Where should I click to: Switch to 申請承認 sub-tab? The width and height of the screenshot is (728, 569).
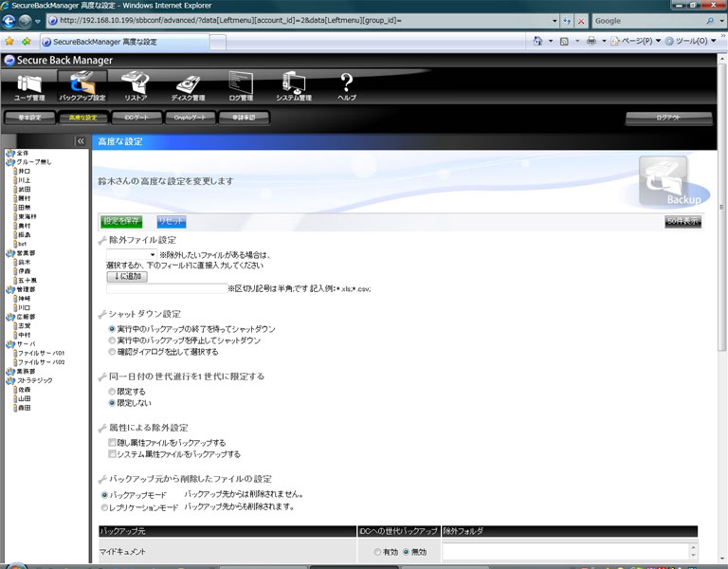click(x=244, y=118)
